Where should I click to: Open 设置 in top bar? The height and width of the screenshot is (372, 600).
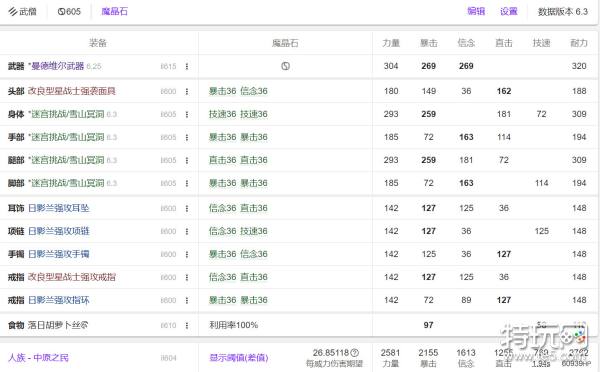(x=509, y=11)
